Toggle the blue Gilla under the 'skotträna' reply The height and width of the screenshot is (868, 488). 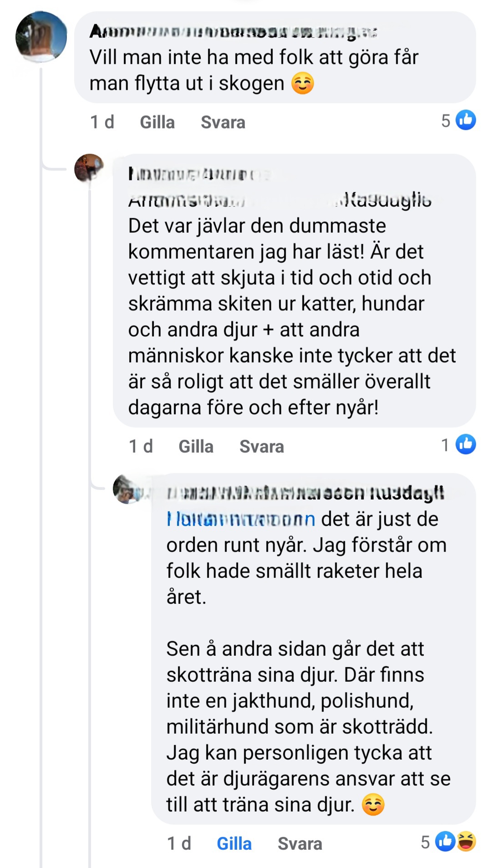(x=234, y=843)
